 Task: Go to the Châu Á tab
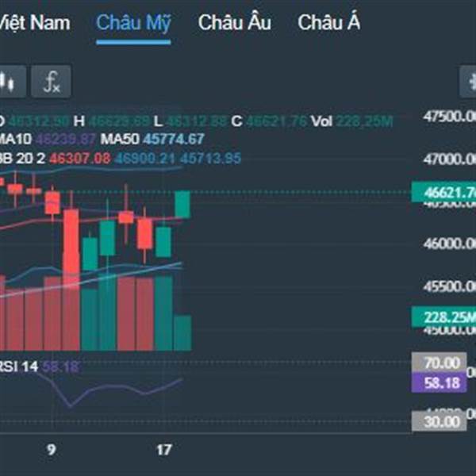[328, 23]
